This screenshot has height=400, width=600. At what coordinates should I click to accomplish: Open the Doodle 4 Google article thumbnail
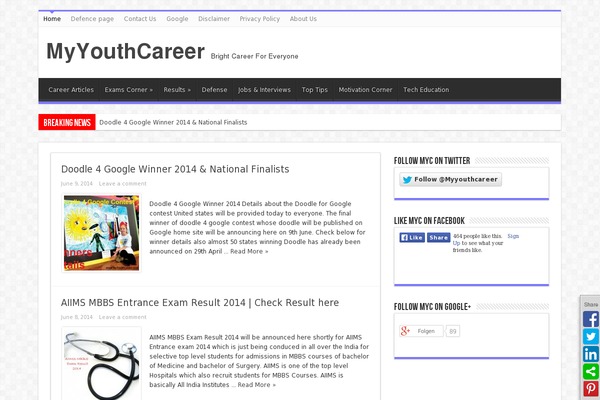(101, 233)
